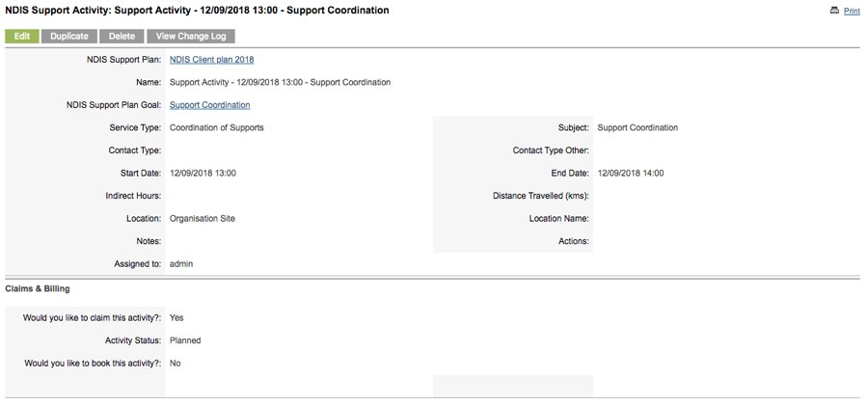This screenshot has width=868, height=406.
Task: Click the Start Date value 12/09/2018 13:00
Action: coord(203,173)
